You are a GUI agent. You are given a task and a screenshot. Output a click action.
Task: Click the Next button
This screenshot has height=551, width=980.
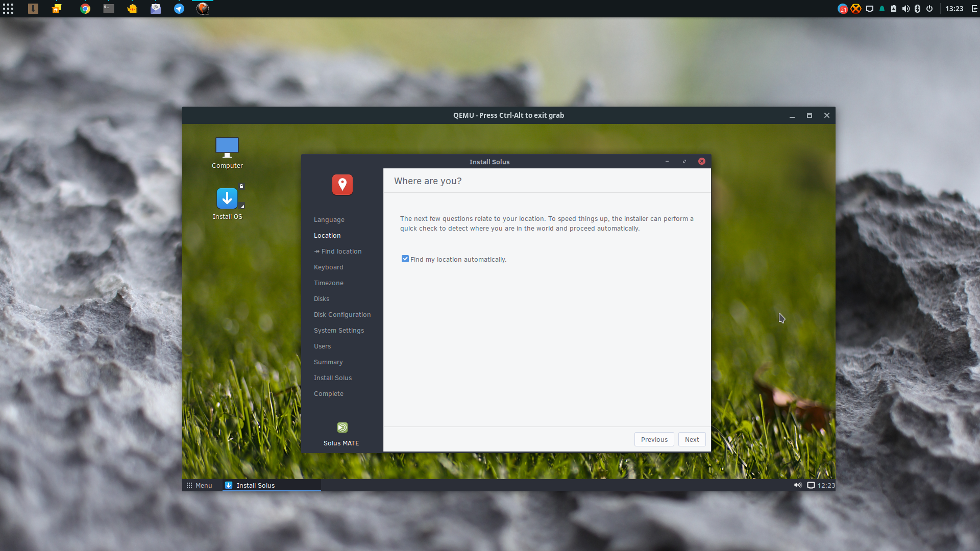click(692, 440)
